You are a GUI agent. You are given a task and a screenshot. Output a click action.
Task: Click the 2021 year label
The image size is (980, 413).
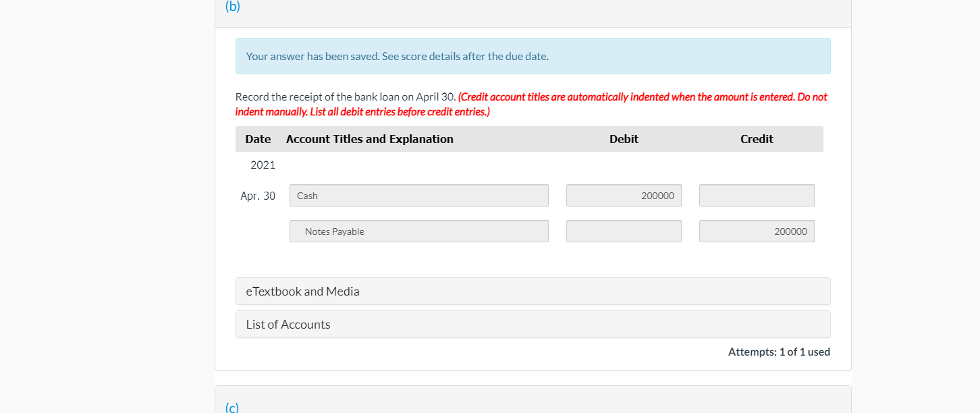coord(263,165)
